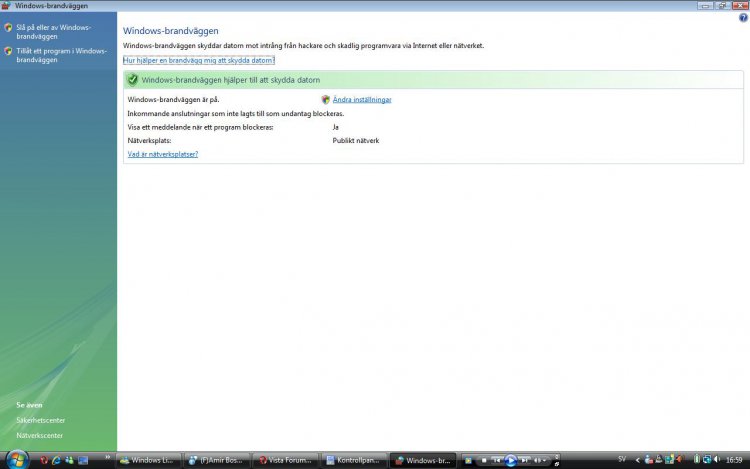The width and height of the screenshot is (750, 469).
Task: Open the Start menu orb
Action: [17, 460]
